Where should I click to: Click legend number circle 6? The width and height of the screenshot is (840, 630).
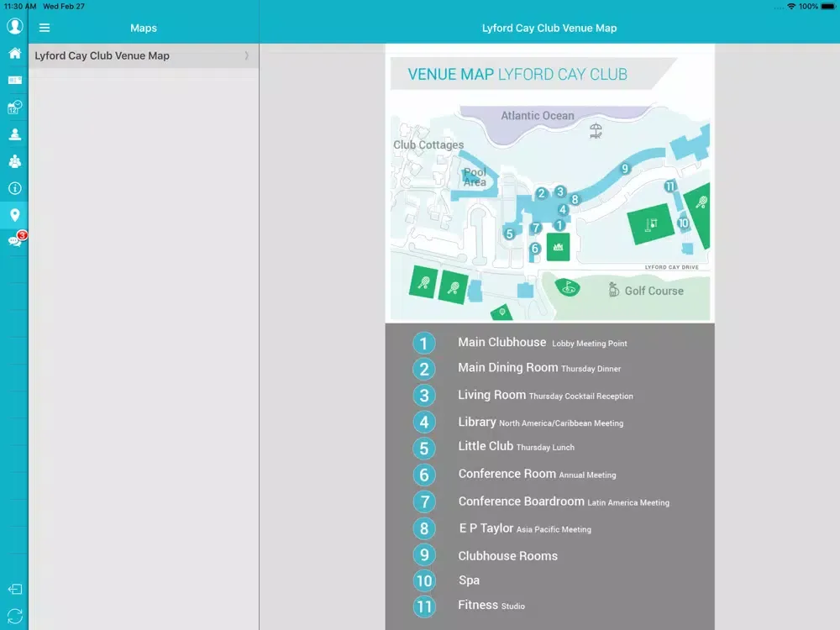click(423, 475)
